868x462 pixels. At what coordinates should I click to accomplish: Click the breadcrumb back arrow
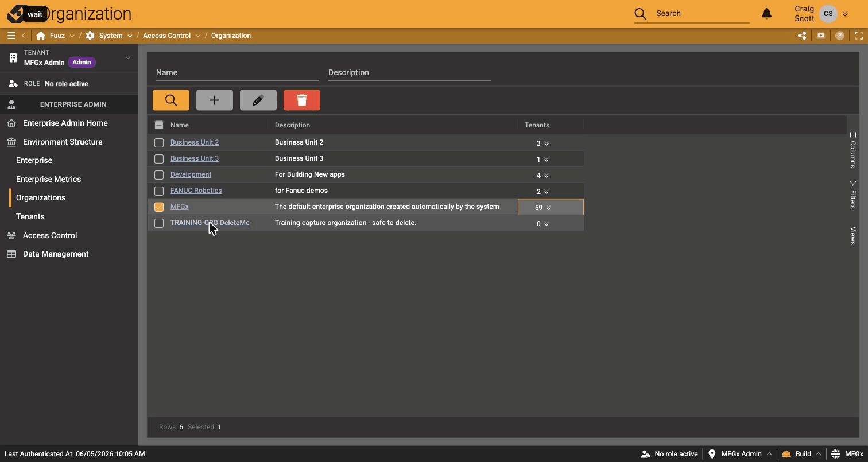click(x=24, y=36)
